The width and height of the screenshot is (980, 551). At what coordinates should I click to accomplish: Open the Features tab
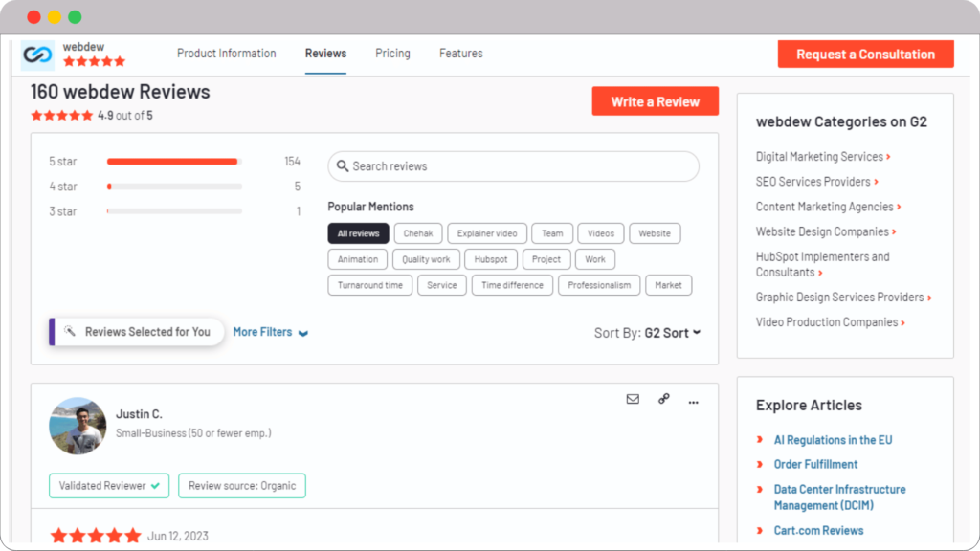click(460, 54)
